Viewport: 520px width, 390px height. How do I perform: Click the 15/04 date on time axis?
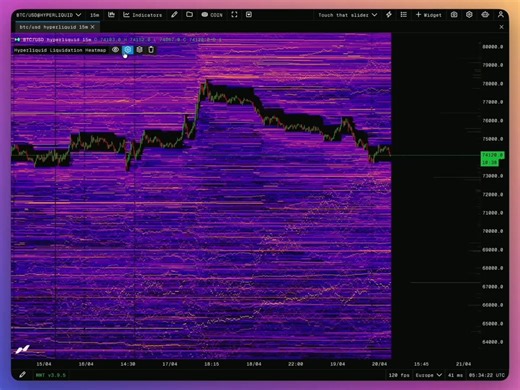[44, 364]
